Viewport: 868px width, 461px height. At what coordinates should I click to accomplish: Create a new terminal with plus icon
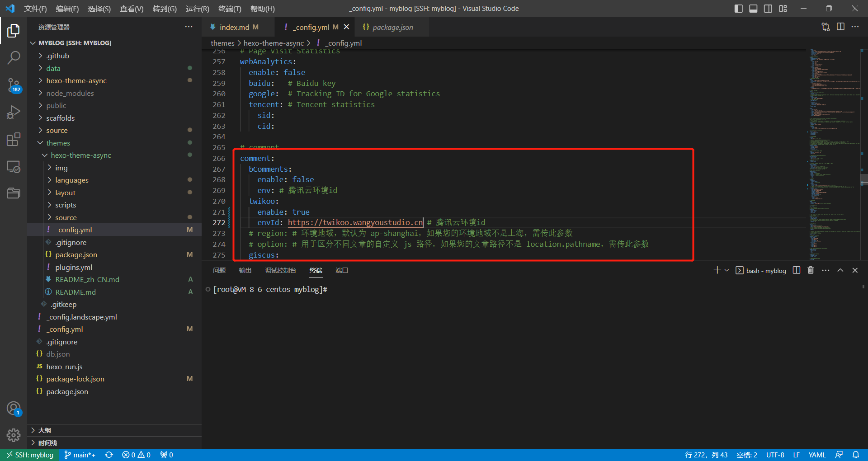tap(717, 270)
